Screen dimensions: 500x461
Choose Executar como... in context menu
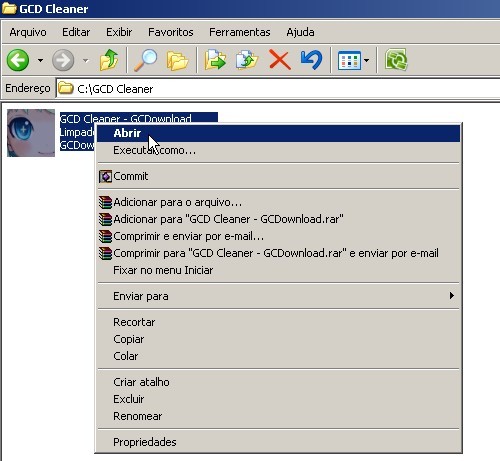pos(278,150)
